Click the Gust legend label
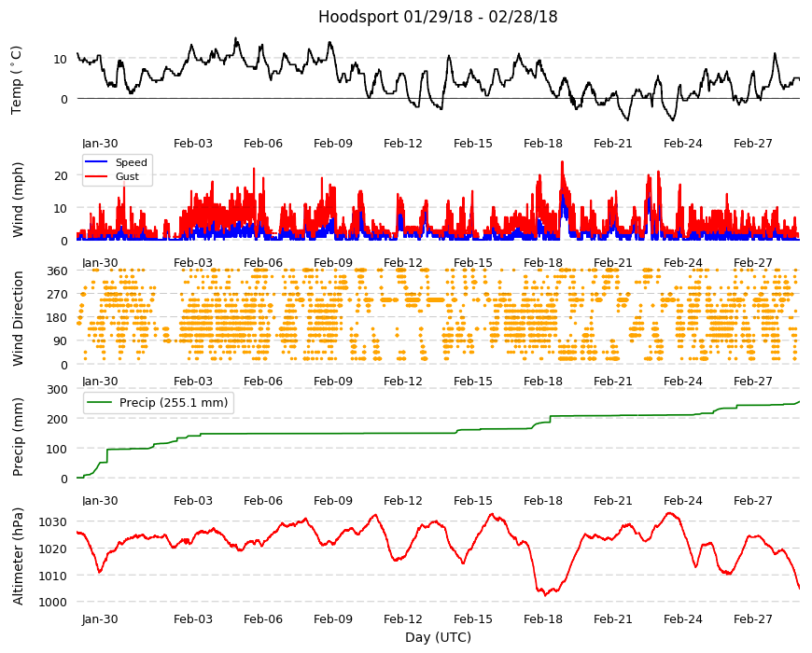 (x=127, y=176)
